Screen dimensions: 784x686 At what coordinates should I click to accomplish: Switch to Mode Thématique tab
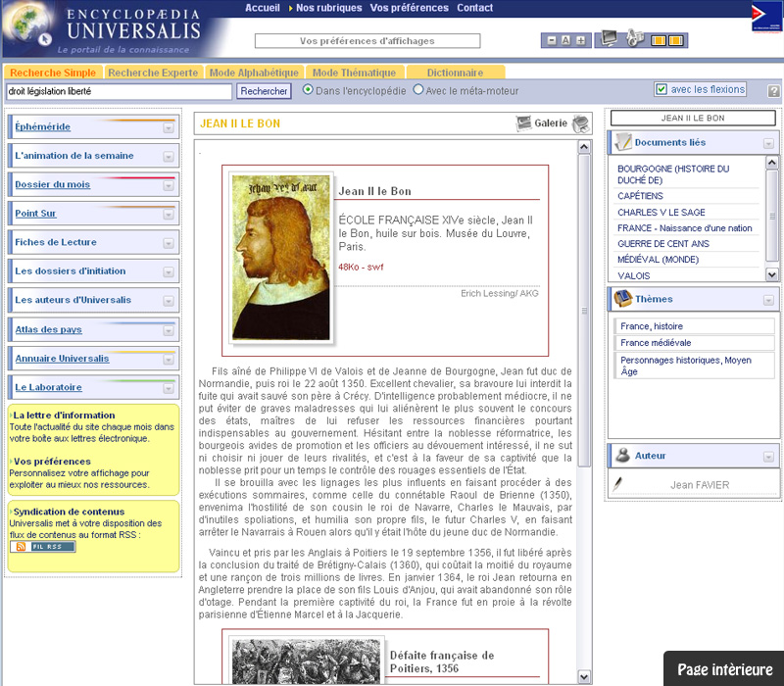point(354,73)
